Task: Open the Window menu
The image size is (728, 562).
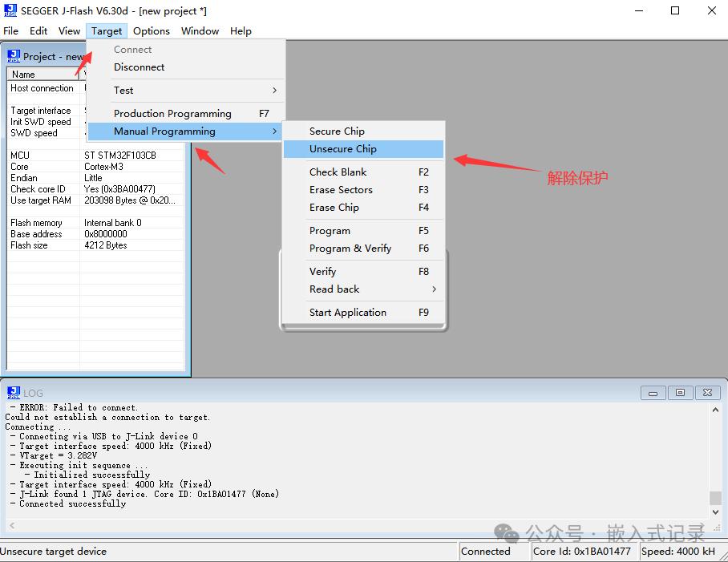Action: coord(200,31)
